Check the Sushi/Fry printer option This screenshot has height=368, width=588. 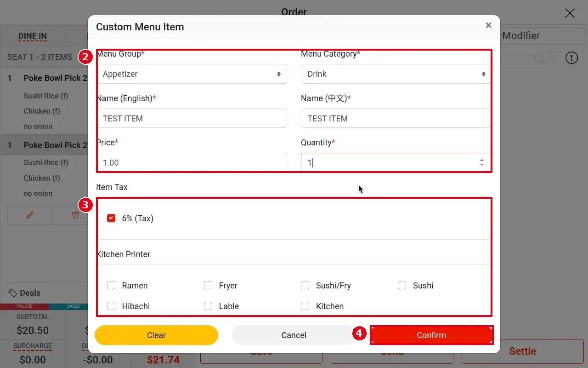coord(305,285)
